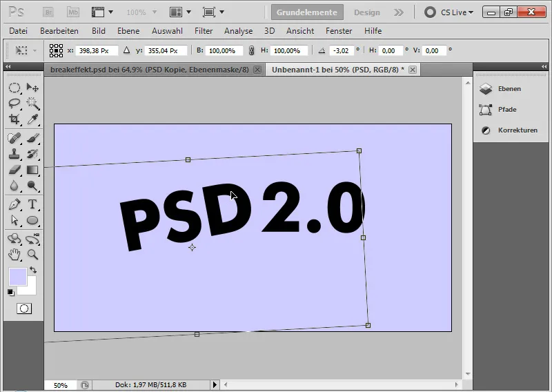
Task: Select the History Brush tool
Action: tap(32, 154)
